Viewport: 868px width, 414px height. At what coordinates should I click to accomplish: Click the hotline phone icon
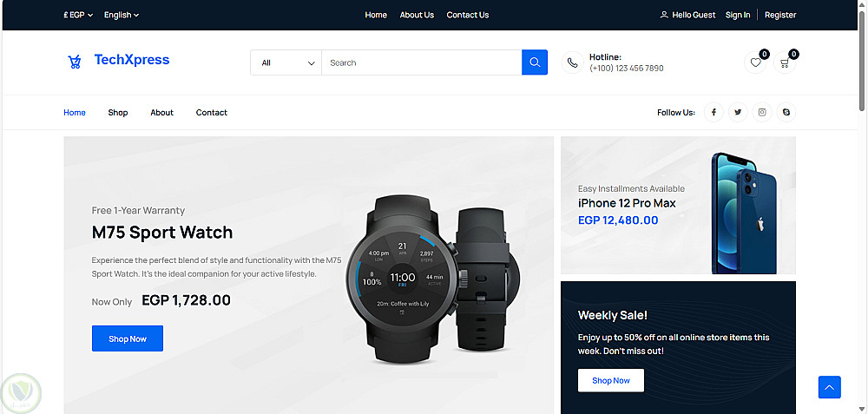click(x=572, y=62)
